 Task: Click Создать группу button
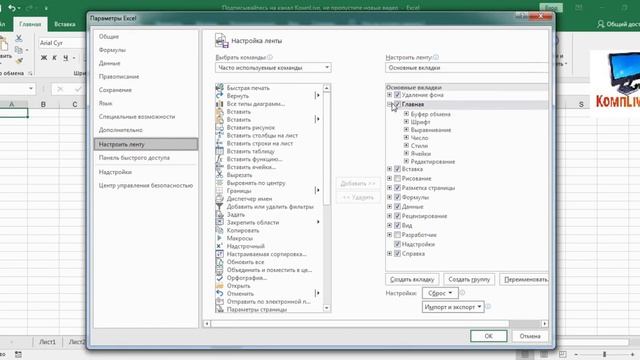469,279
